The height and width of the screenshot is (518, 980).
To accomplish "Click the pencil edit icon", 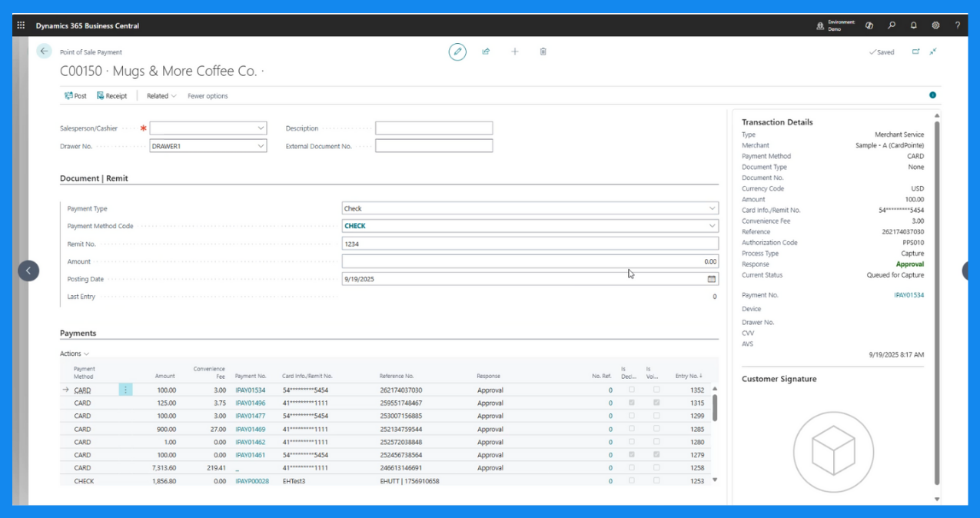I will (457, 51).
